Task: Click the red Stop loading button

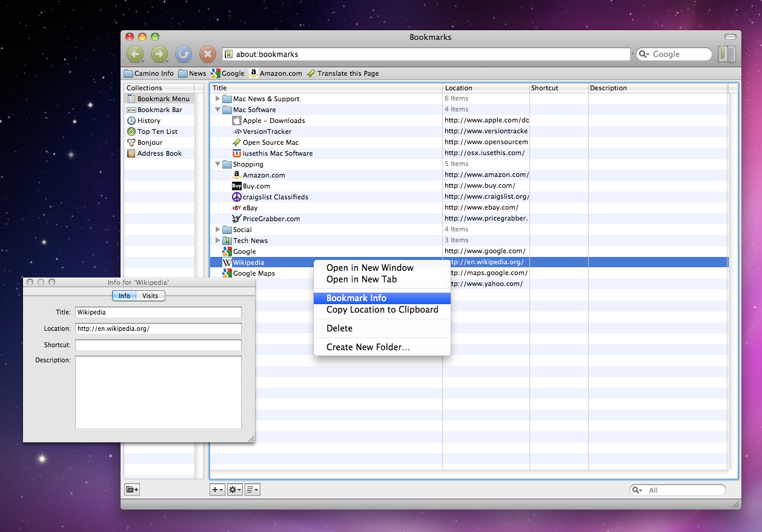Action: pos(208,55)
